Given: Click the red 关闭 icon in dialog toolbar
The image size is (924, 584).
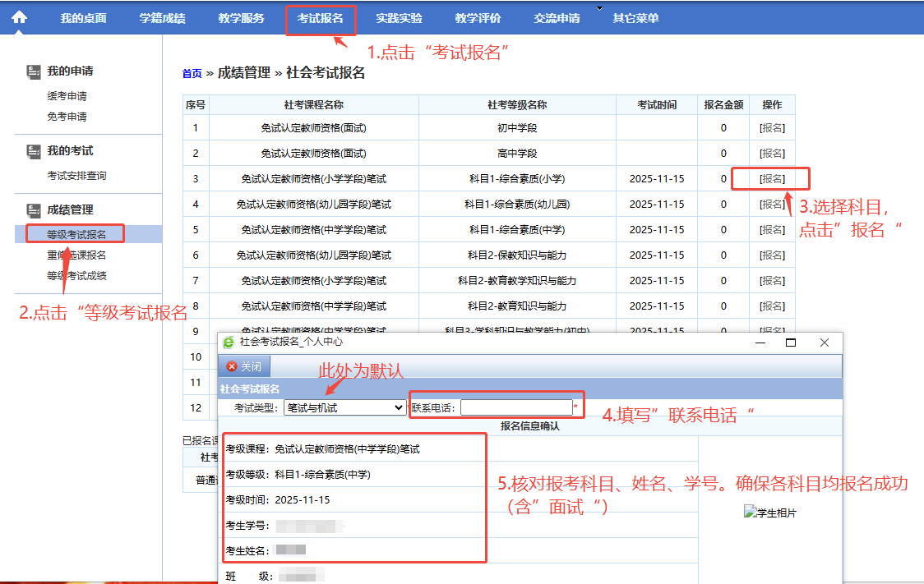Looking at the screenshot, I should pyautogui.click(x=232, y=366).
